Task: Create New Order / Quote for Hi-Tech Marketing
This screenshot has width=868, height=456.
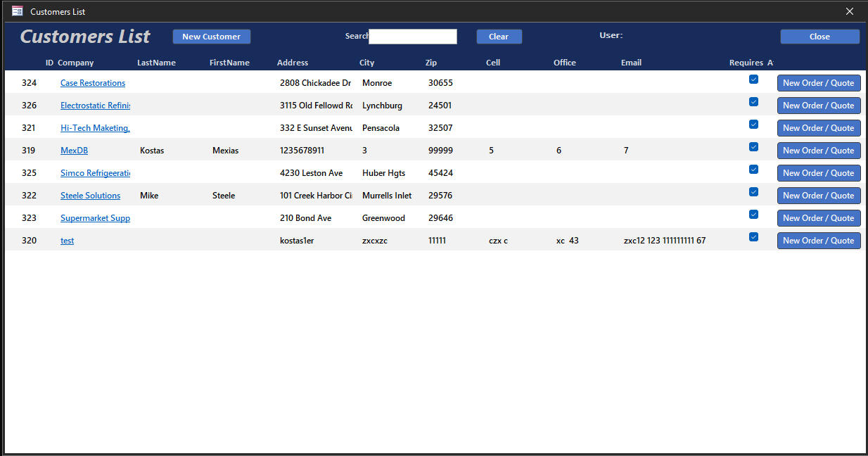Action: 818,128
